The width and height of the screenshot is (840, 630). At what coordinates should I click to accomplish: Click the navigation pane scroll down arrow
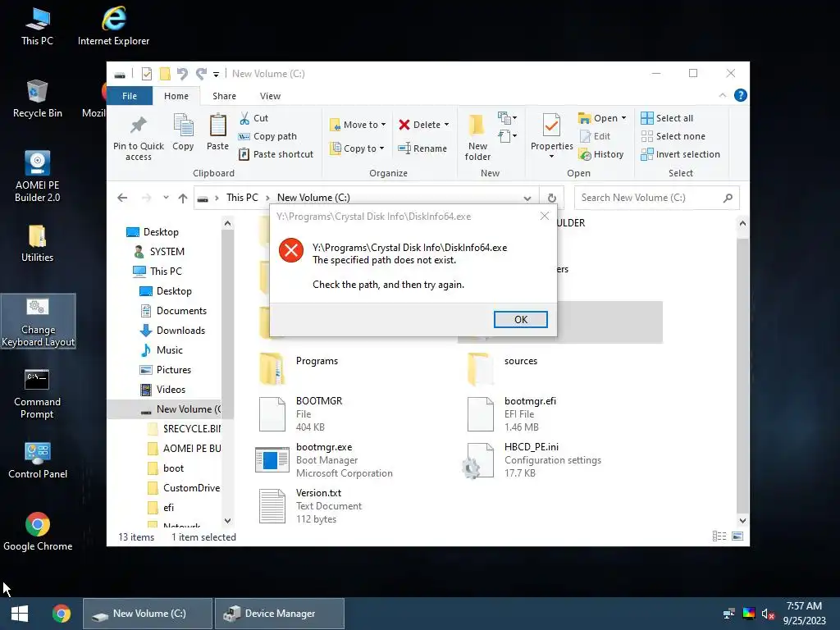[x=228, y=521]
